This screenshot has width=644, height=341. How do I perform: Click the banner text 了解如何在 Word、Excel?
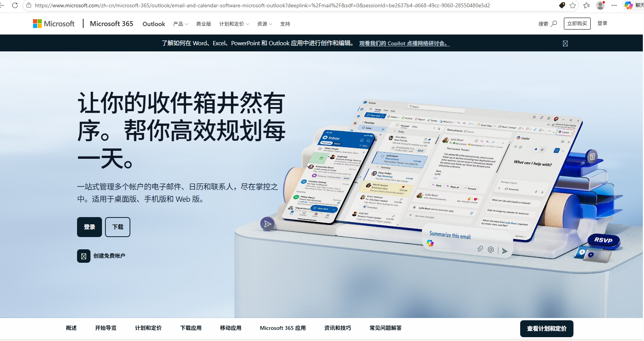258,43
